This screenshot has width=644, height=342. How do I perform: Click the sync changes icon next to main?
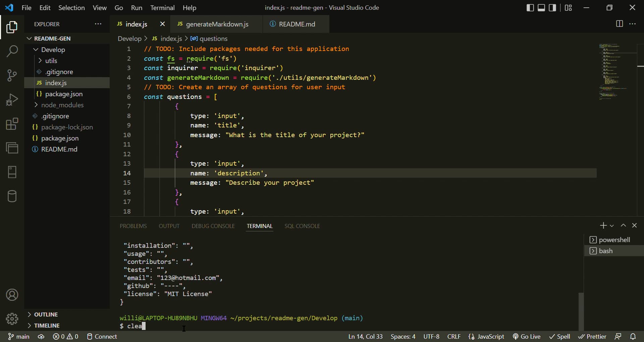coord(41,336)
